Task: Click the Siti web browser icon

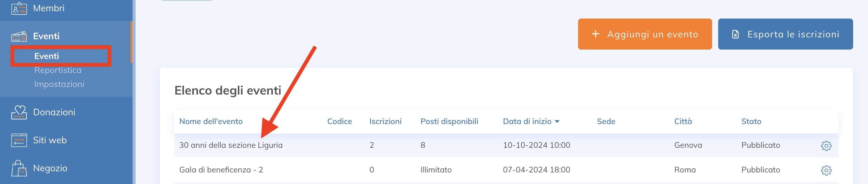Action: (19, 140)
